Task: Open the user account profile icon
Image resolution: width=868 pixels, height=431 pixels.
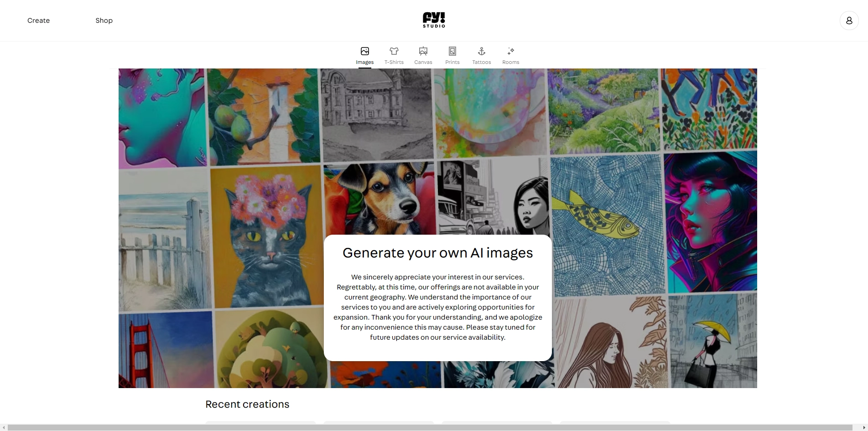Action: pyautogui.click(x=849, y=21)
